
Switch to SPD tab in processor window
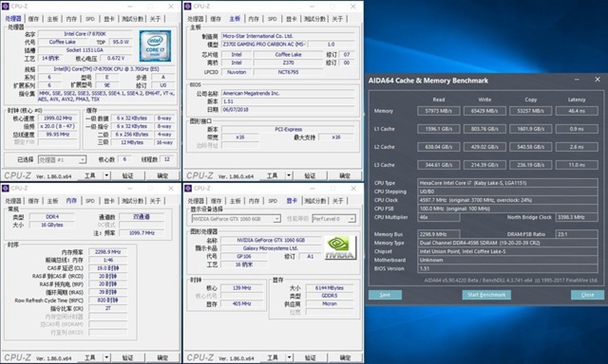coord(90,19)
